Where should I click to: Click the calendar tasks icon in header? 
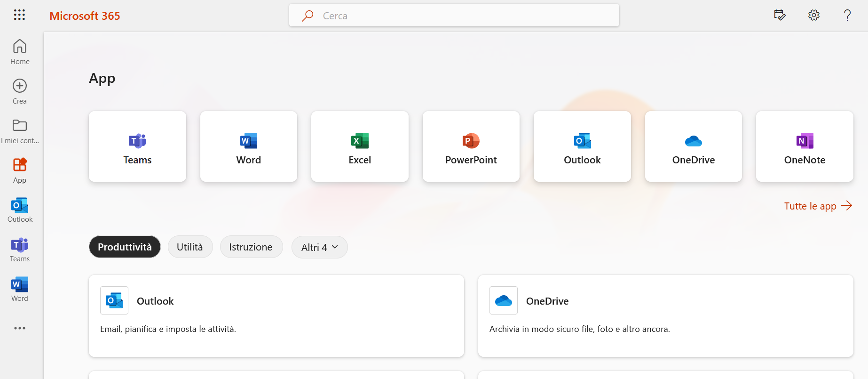(780, 16)
